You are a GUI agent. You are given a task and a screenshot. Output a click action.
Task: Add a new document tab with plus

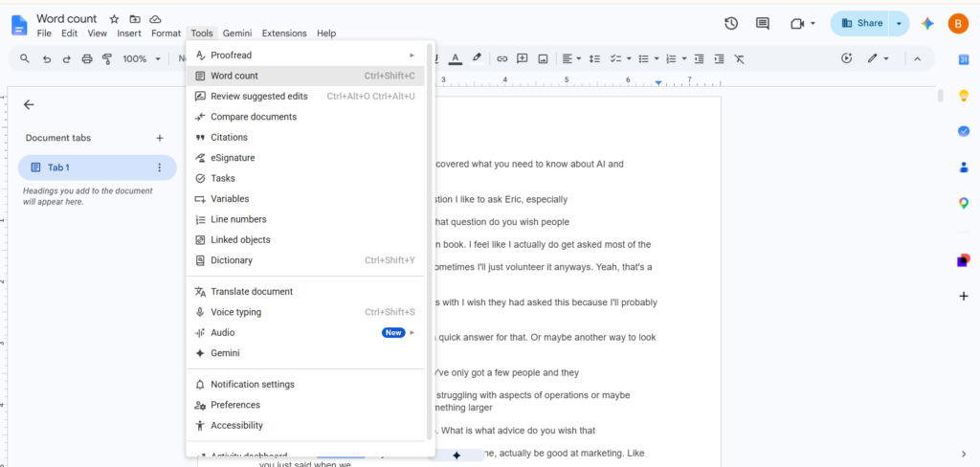click(x=160, y=138)
